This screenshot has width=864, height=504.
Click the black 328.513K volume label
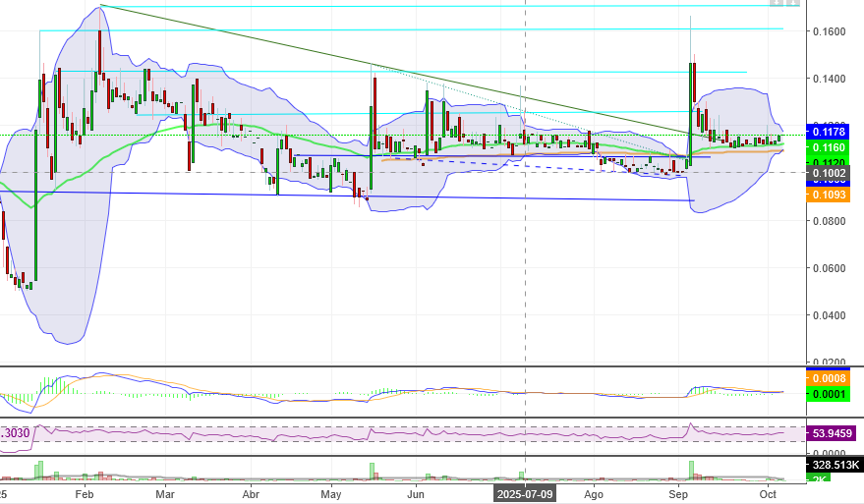pos(835,465)
